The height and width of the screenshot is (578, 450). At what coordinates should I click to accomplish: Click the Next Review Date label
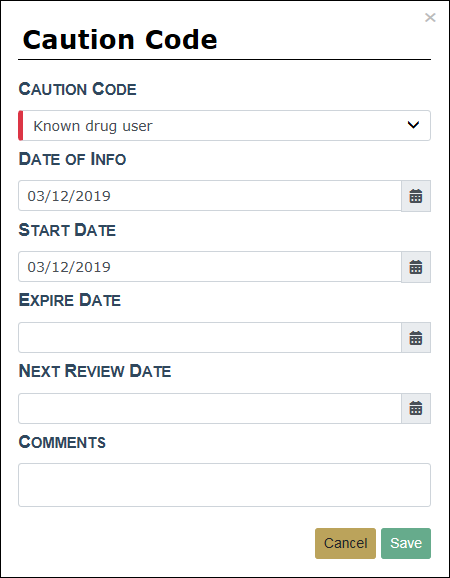pos(95,371)
